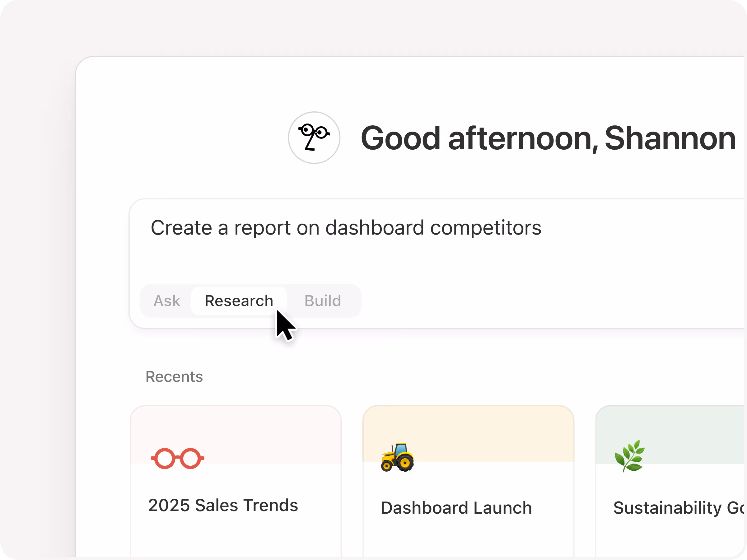Click the Recents section label
This screenshot has width=747, height=560.
[x=174, y=376]
